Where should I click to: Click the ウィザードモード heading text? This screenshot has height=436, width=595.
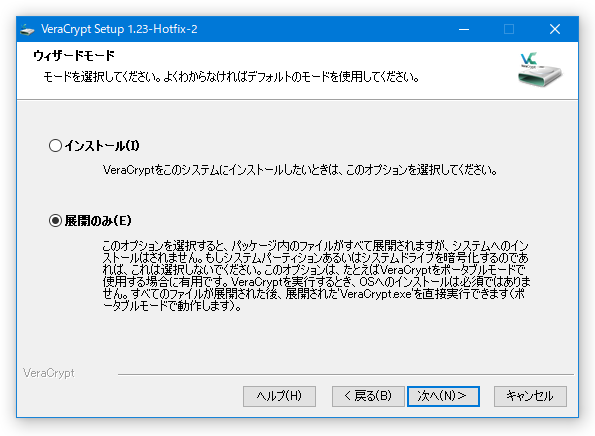(74, 55)
